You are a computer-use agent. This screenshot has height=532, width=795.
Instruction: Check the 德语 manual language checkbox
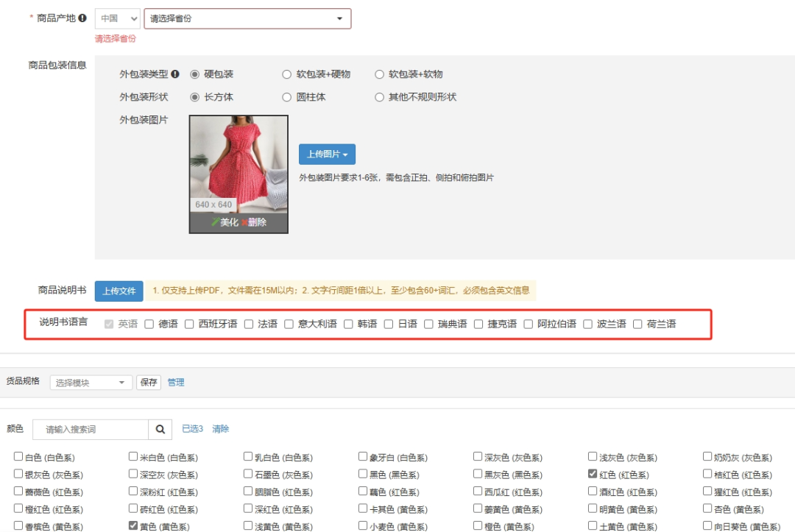[x=149, y=323]
